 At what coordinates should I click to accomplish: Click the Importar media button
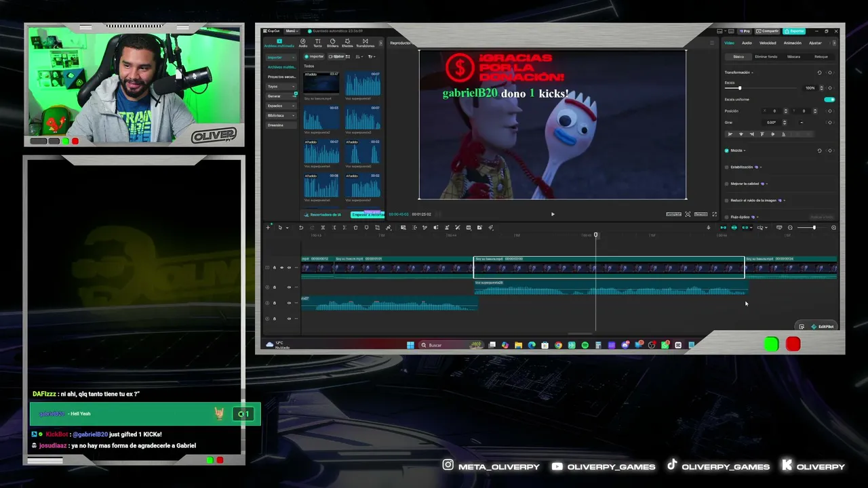[314, 56]
